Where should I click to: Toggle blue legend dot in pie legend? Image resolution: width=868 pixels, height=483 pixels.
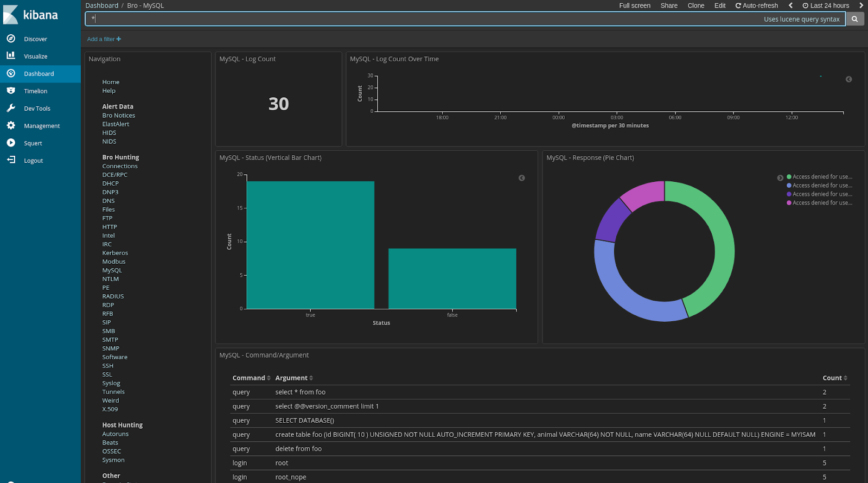click(x=789, y=186)
